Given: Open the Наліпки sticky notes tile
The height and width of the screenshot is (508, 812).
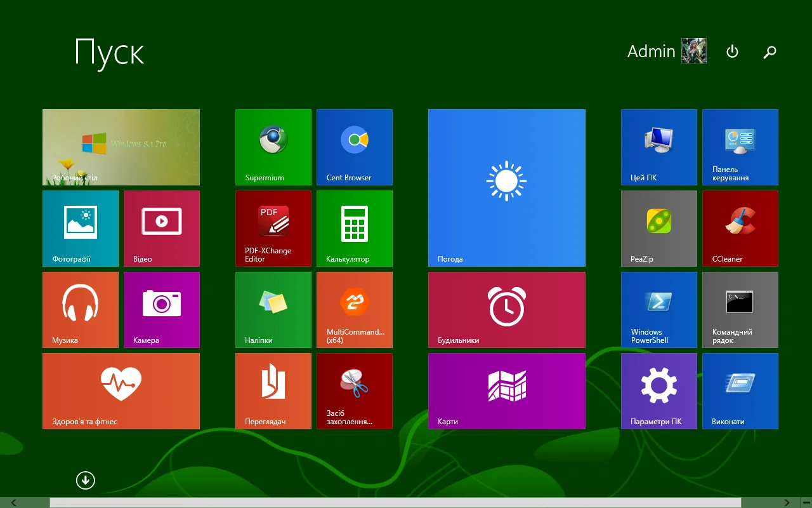Looking at the screenshot, I should pos(273,309).
